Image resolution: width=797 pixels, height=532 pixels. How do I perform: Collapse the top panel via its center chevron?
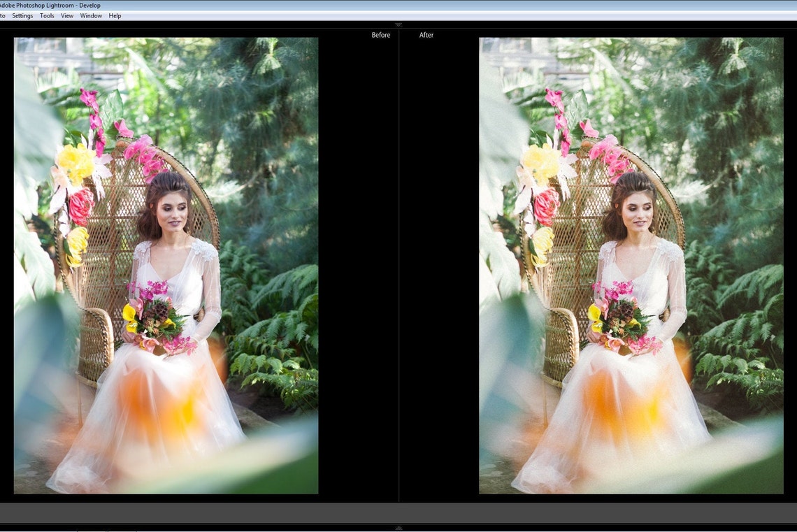click(398, 24)
